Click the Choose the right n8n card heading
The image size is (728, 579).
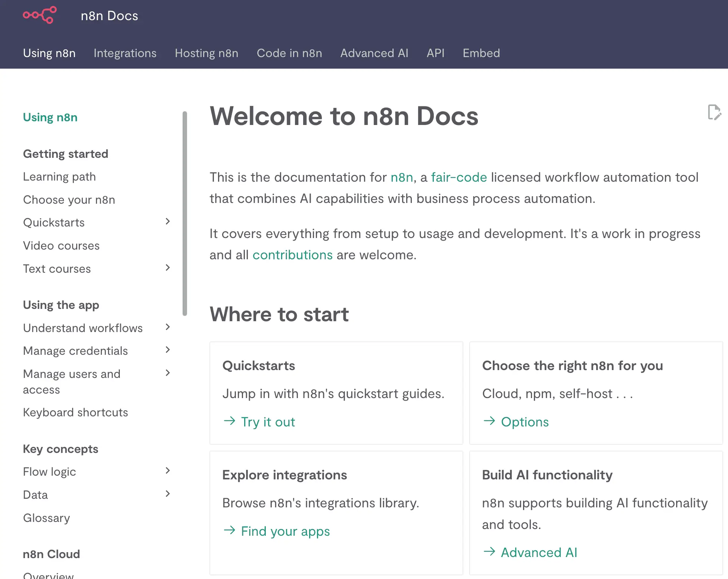tap(572, 366)
